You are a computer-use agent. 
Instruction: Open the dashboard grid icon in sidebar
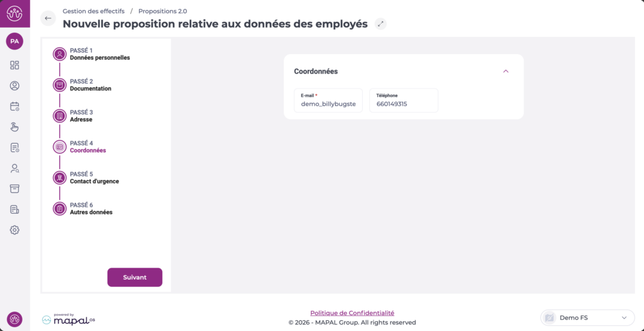(x=14, y=65)
